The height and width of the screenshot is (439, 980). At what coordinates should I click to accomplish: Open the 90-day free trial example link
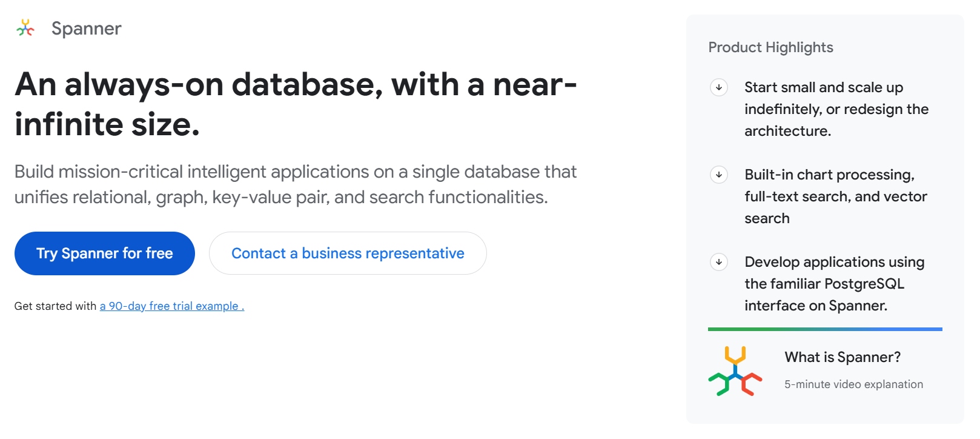[171, 306]
